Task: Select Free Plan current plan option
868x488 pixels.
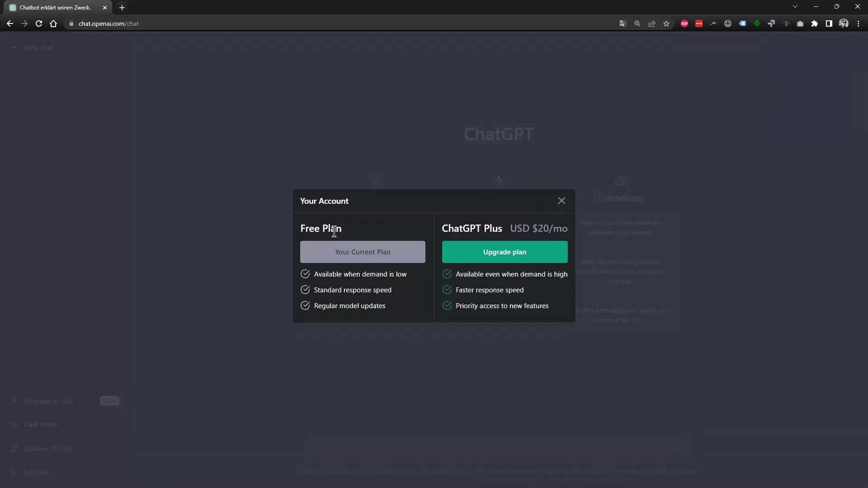Action: click(x=363, y=251)
